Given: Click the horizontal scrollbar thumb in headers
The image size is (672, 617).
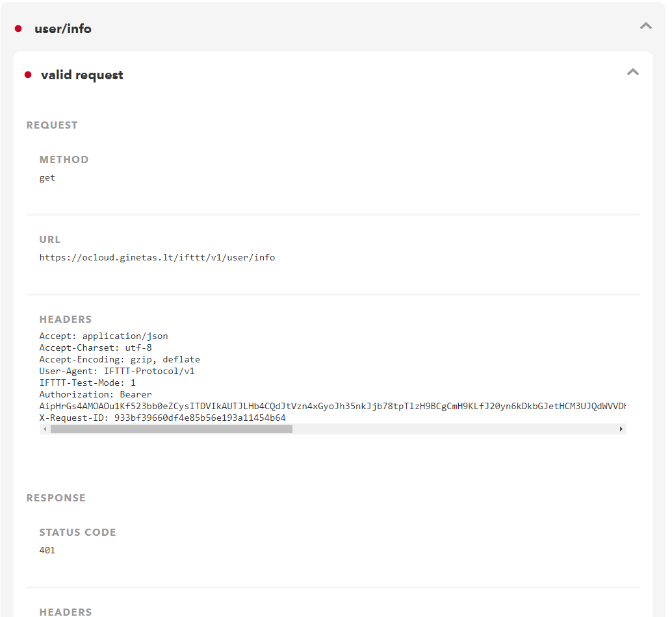Looking at the screenshot, I should point(172,429).
